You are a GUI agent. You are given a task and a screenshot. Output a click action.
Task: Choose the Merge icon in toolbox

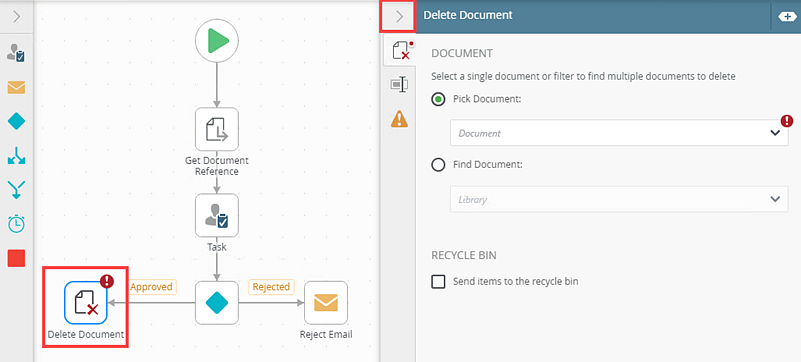pyautogui.click(x=16, y=189)
